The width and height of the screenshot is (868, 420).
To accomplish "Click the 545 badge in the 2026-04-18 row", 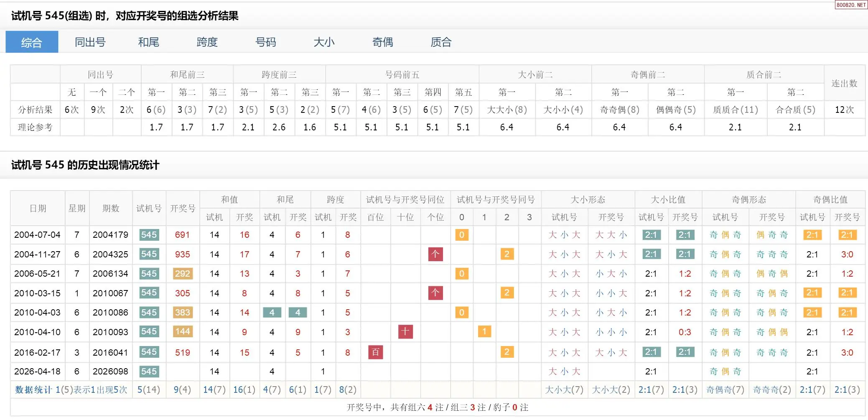I will coord(149,372).
